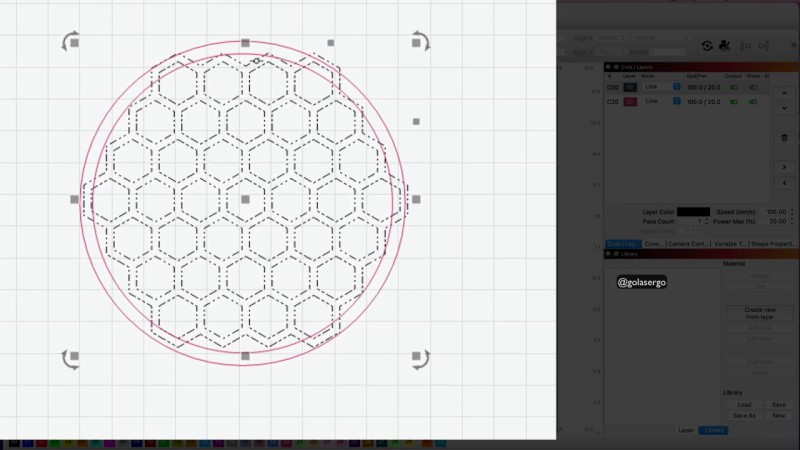This screenshot has height=450, width=800.
Task: Click the bottom-right rotation handle of the selection
Action: click(421, 358)
